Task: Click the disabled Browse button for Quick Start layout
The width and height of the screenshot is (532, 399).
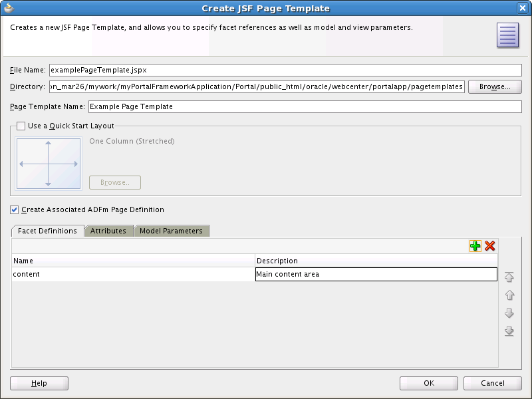Action: 115,182
